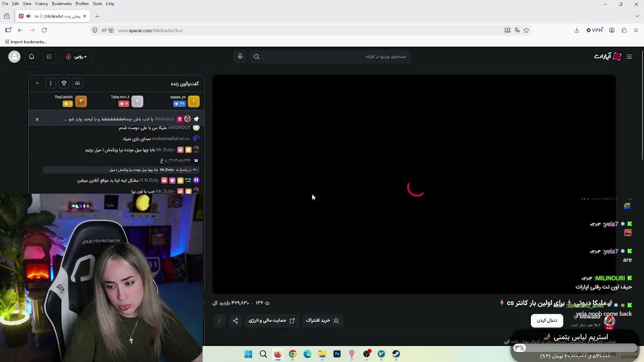Open Aparat notifications bell
Image resolution: width=644 pixels, height=362 pixels.
[x=31, y=56]
